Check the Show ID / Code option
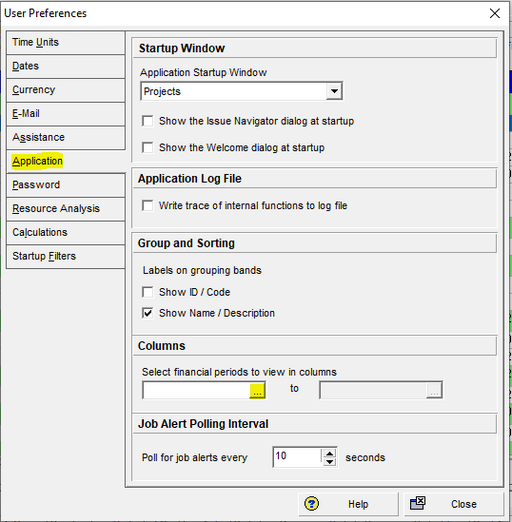The width and height of the screenshot is (512, 522). [147, 292]
